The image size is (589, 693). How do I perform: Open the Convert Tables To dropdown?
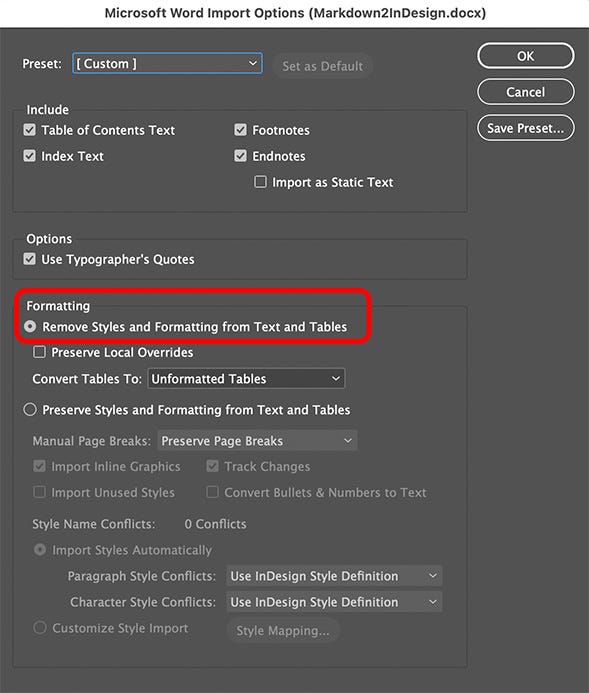[x=246, y=379]
